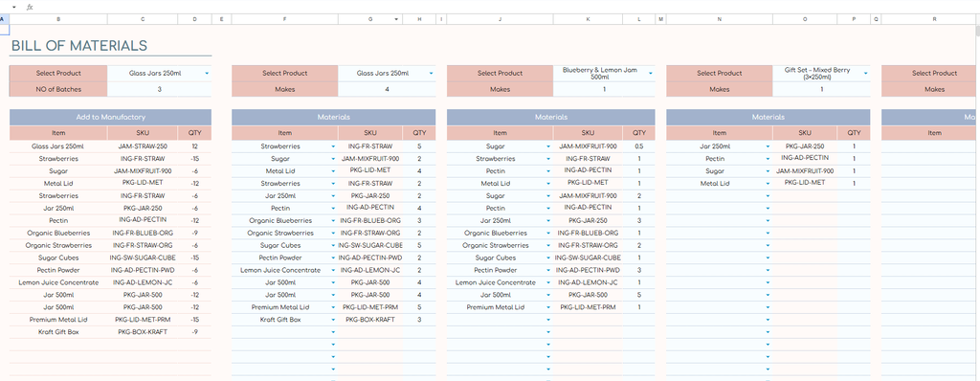Viewport: 980px width, 381px height.
Task: Click PKG-BOX-KRAFT SKU cell with QTY 3
Action: 370,320
